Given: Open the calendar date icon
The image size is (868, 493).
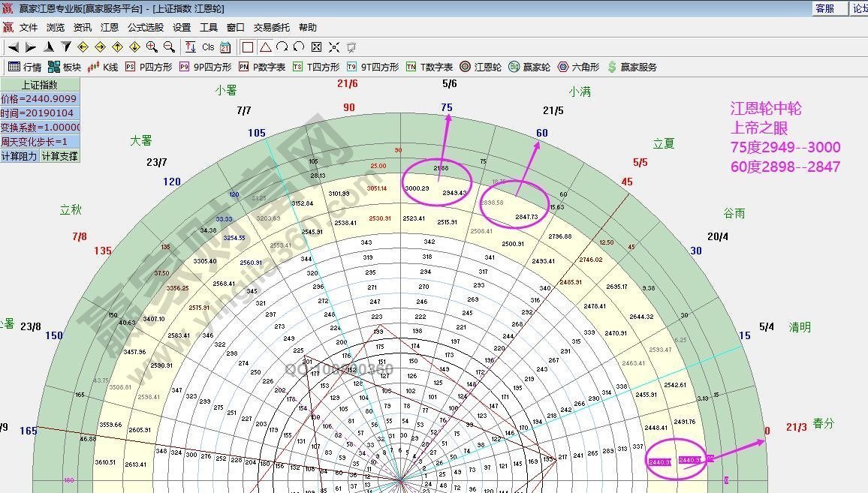Looking at the screenshot, I should [225, 47].
